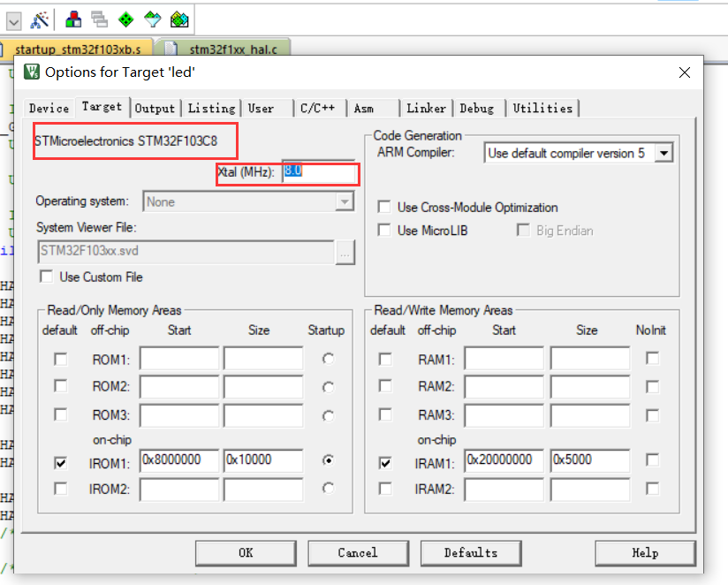Check the ROM3 default checkbox
The height and width of the screenshot is (585, 728).
click(x=60, y=414)
